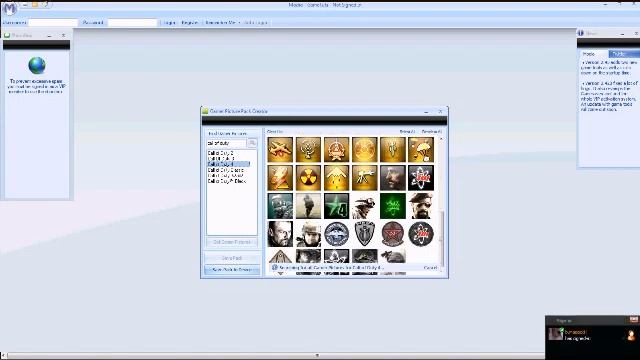Screen dimensions: 640x360
Task: Open the Remember Me dropdown
Action: [222, 23]
